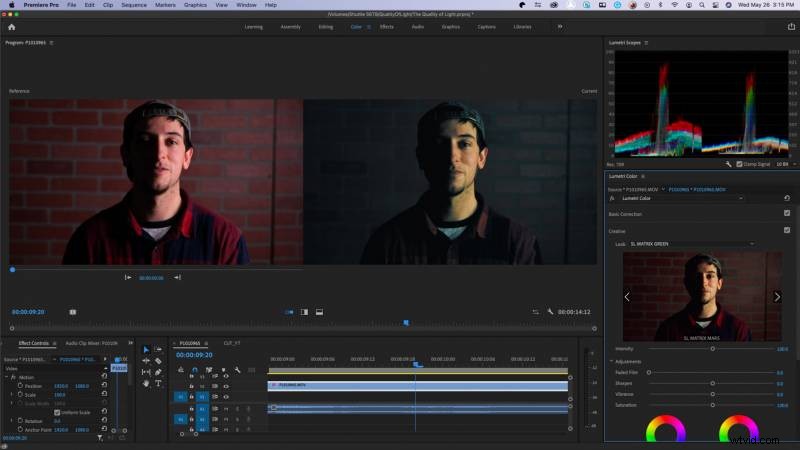Open scope bit depth dropdown
The width and height of the screenshot is (800, 450).
(x=786, y=164)
